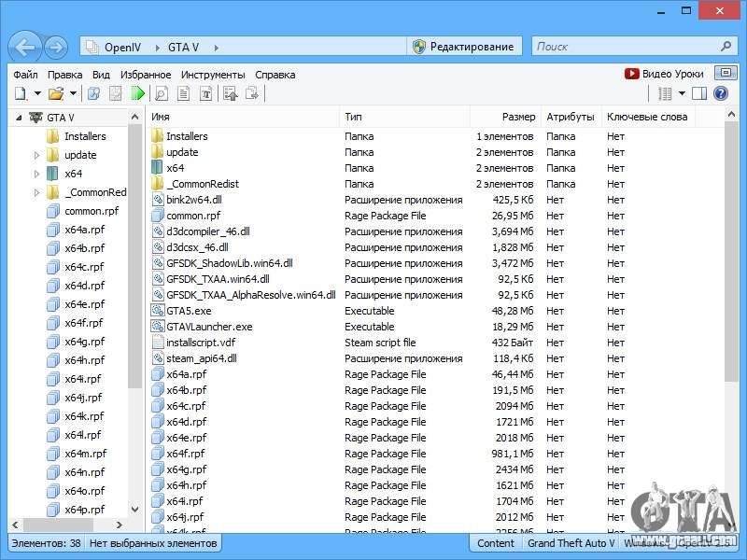Click the file list vertical scrollbar

tap(731, 251)
